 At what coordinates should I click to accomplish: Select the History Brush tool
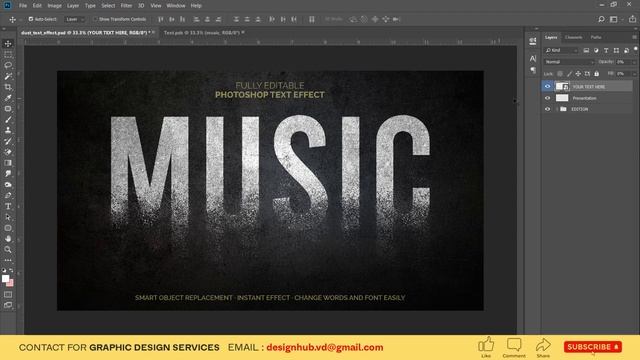[8, 141]
